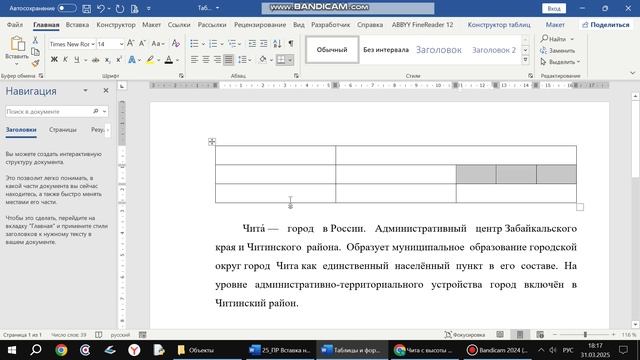Decrease paragraph indent
The image size is (640, 360).
(252, 43)
